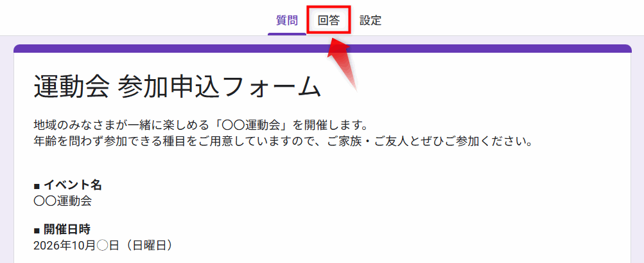The image size is (644, 263).
Task: Open the 設定 tab
Action: (370, 20)
